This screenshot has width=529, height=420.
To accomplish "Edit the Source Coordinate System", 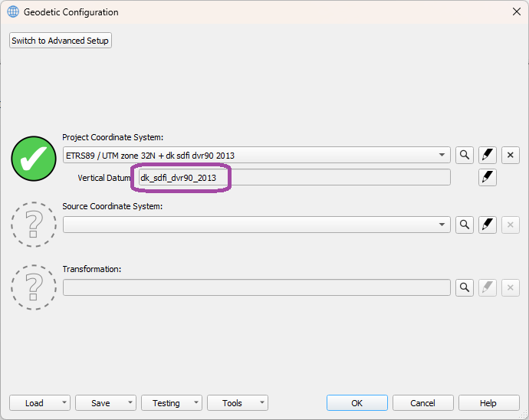I will pyautogui.click(x=488, y=225).
